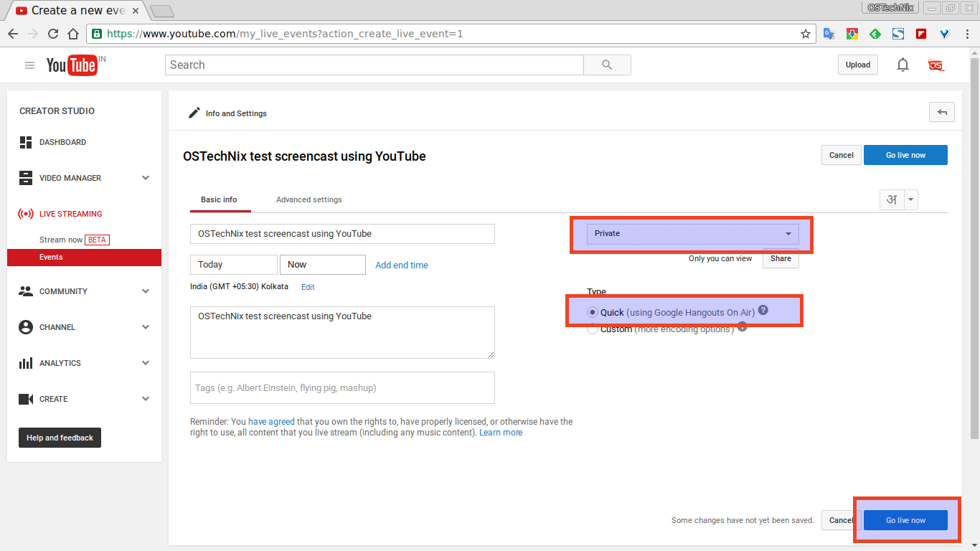Click the Share button
Image resolution: width=980 pixels, height=551 pixels.
pyautogui.click(x=781, y=258)
